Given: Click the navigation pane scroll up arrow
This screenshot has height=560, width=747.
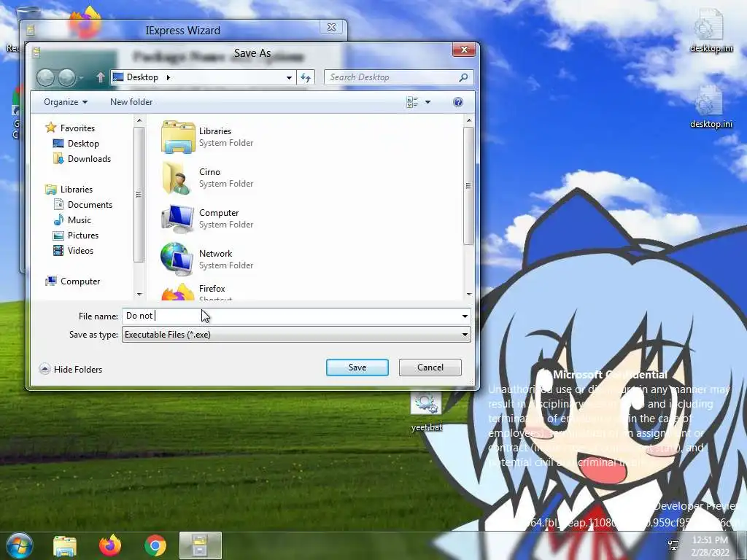Looking at the screenshot, I should [x=139, y=120].
